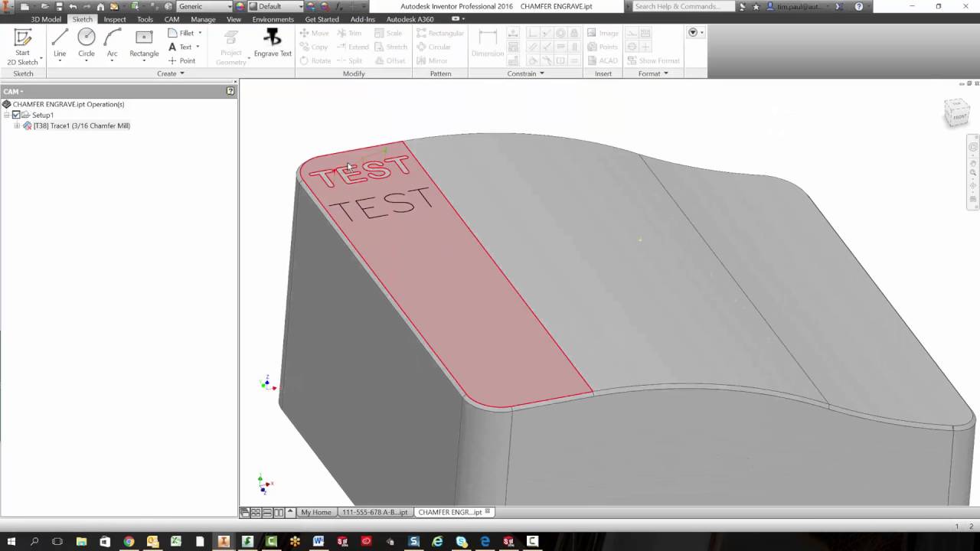This screenshot has width=980, height=551.
Task: Switch to the Environments tab
Action: [x=273, y=19]
